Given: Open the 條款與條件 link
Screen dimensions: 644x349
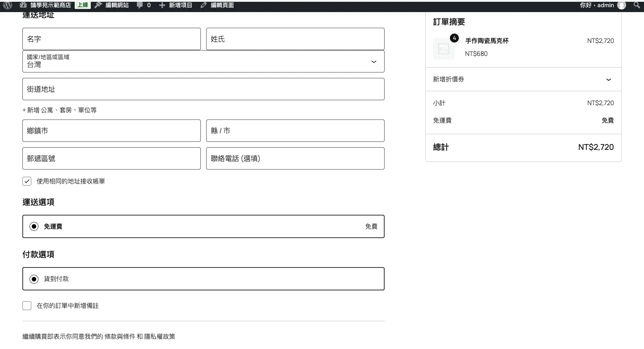Looking at the screenshot, I should click(x=120, y=336).
